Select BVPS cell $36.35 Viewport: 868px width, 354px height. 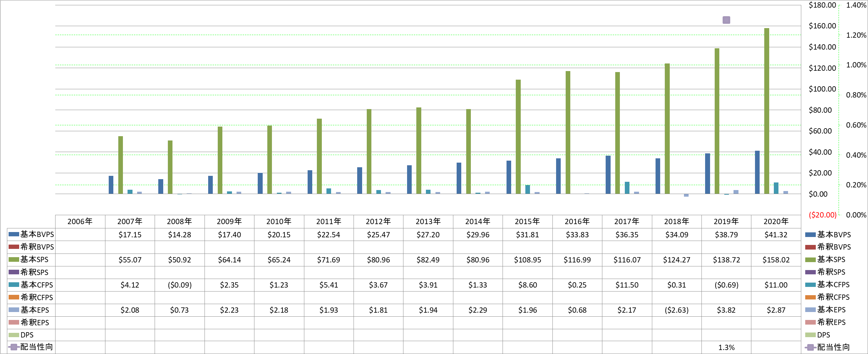coord(627,235)
